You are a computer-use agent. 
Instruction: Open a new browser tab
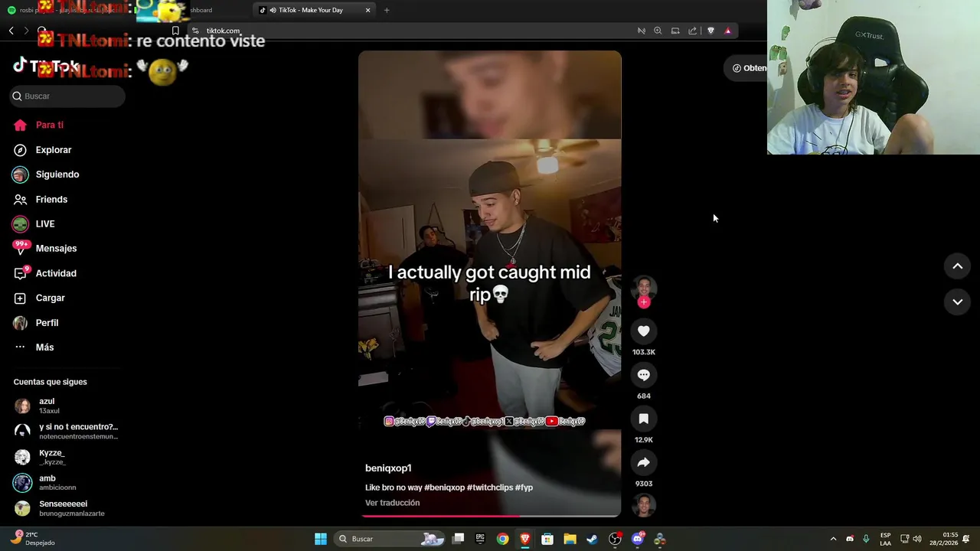click(387, 10)
